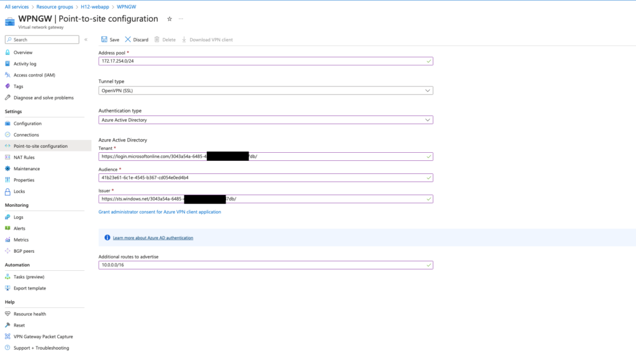Click the Export template icon
The height and width of the screenshot is (364, 636).
tap(7, 288)
